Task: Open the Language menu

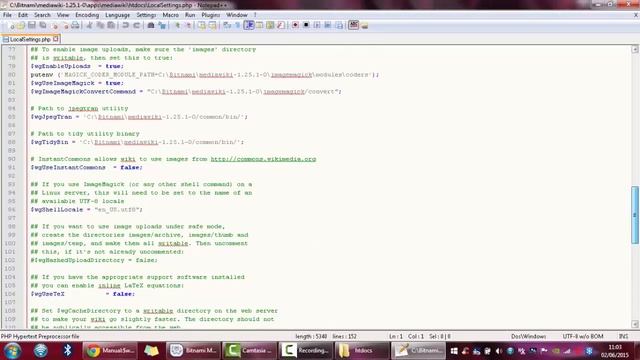Action: pos(118,15)
